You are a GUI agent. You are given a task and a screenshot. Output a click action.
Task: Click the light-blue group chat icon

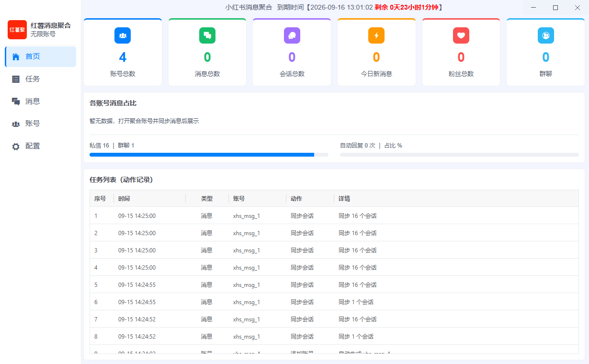(545, 35)
